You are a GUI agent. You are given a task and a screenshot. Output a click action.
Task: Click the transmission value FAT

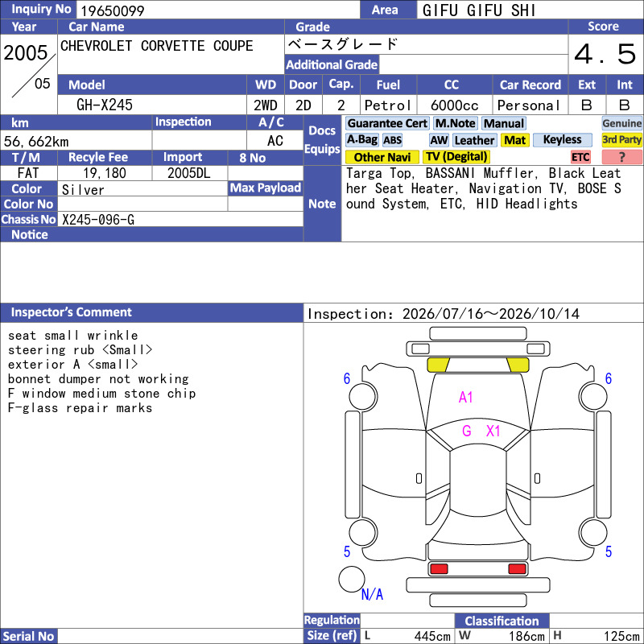click(28, 173)
